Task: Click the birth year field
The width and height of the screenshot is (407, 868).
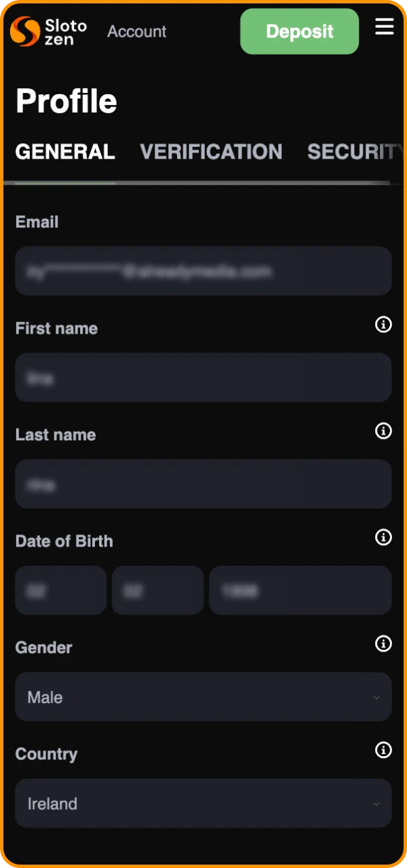Action: (x=300, y=591)
